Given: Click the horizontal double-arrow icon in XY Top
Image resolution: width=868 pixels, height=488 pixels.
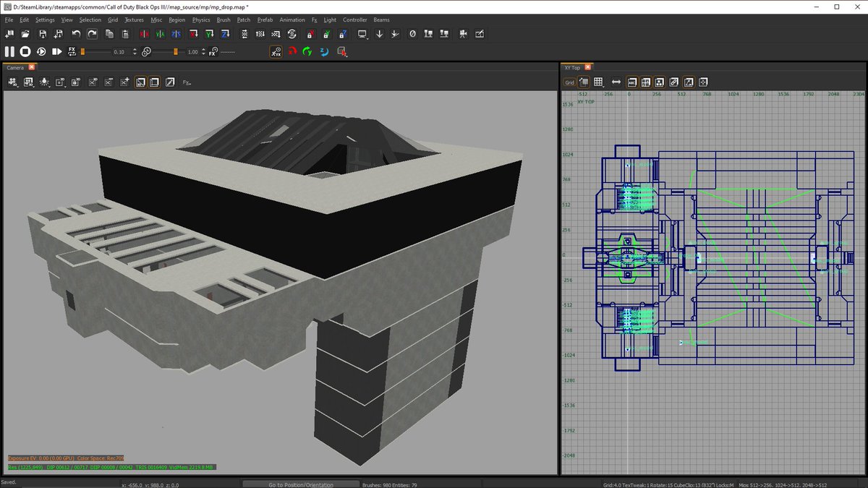Looking at the screenshot, I should 616,82.
